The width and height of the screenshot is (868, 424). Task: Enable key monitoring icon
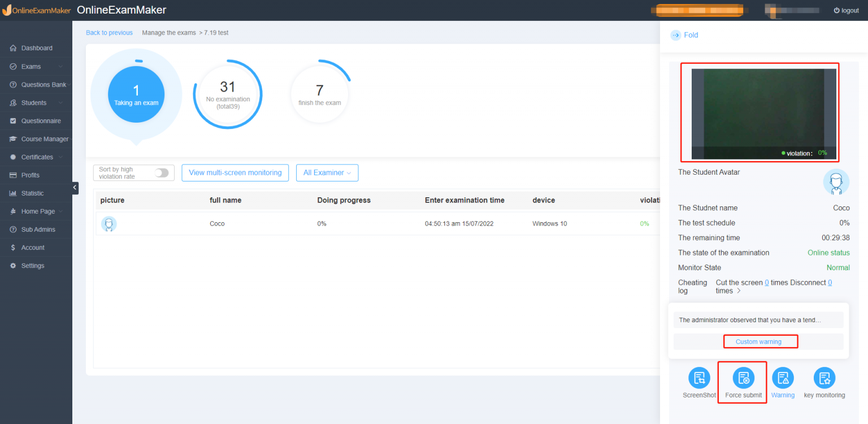pos(824,378)
